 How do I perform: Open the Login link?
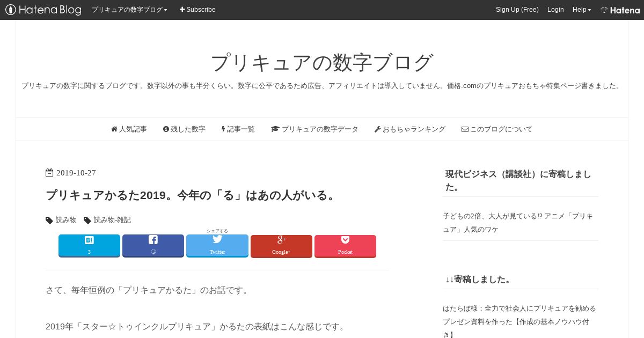555,10
